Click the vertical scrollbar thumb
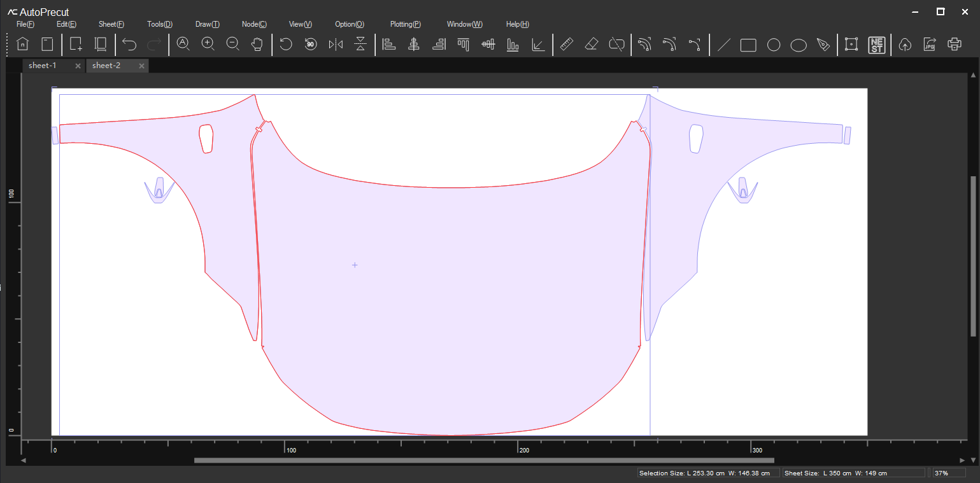Image resolution: width=980 pixels, height=483 pixels. pyautogui.click(x=972, y=256)
